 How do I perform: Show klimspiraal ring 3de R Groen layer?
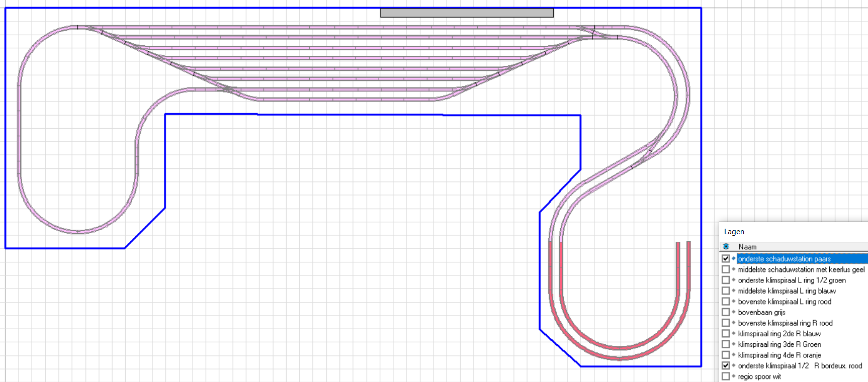point(726,344)
